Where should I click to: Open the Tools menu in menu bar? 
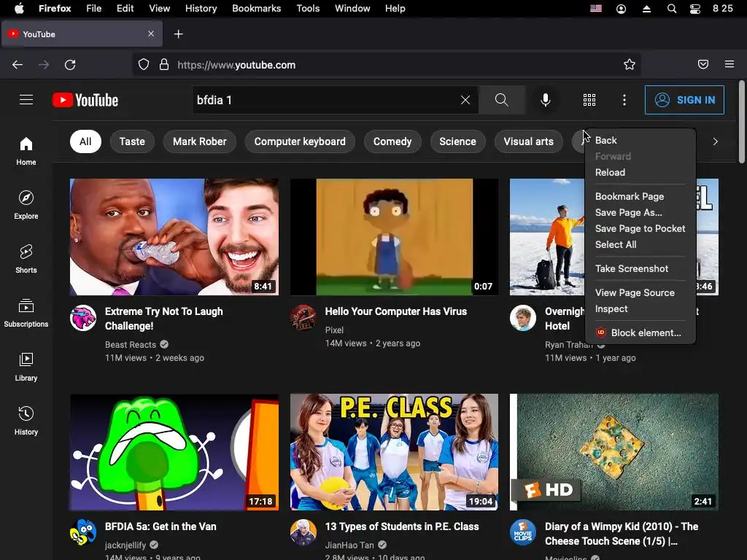(x=309, y=9)
